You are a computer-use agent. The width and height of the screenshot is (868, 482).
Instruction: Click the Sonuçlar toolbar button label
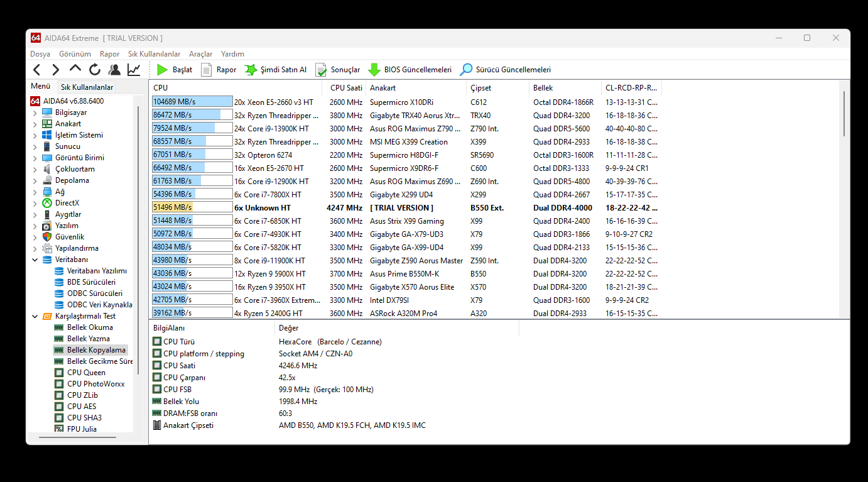pyautogui.click(x=345, y=70)
